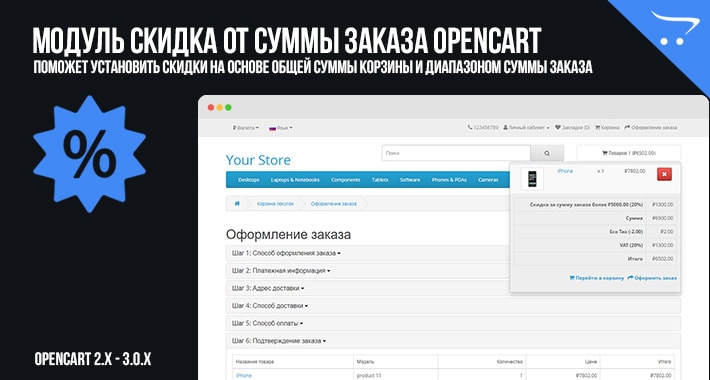Open the Tablets menu

coord(380,180)
